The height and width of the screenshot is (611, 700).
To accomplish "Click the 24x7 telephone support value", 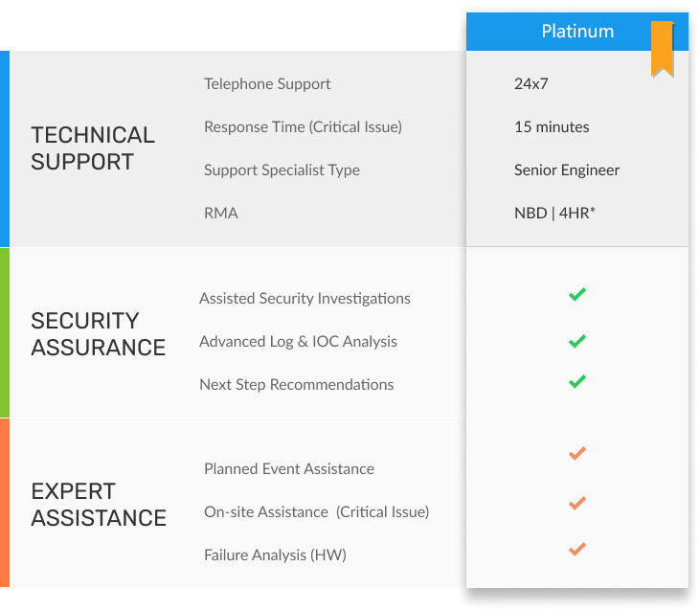I will 531,83.
